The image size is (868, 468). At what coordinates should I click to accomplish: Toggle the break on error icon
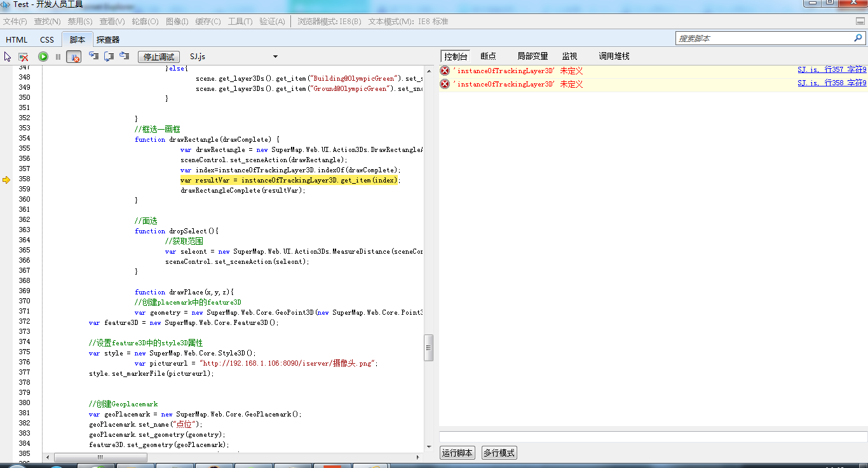pyautogui.click(x=74, y=57)
